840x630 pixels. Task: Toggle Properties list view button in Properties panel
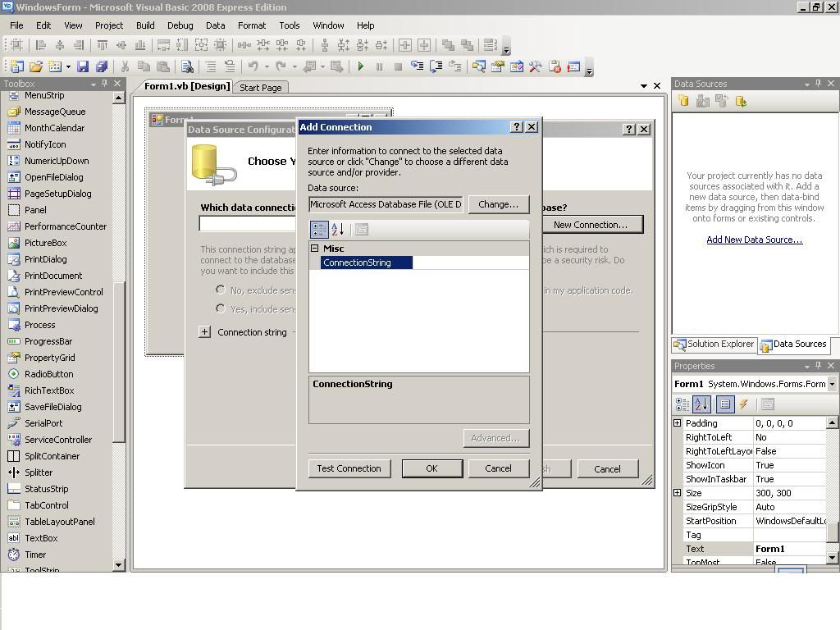pyautogui.click(x=725, y=404)
